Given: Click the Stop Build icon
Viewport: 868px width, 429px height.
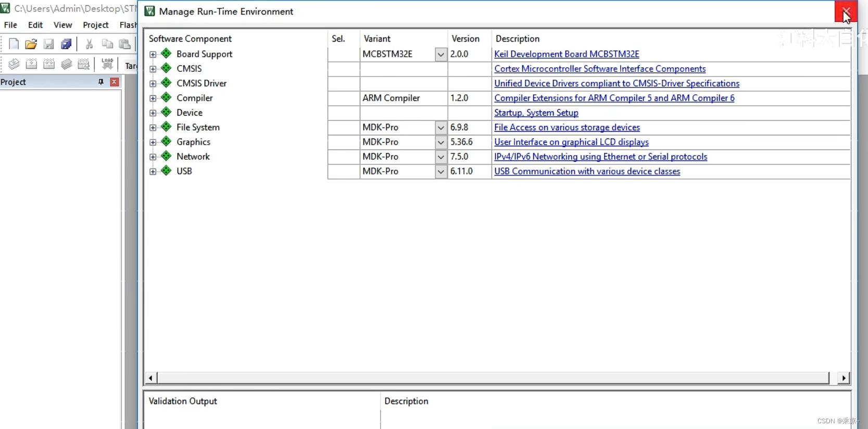Looking at the screenshot, I should pos(83,64).
